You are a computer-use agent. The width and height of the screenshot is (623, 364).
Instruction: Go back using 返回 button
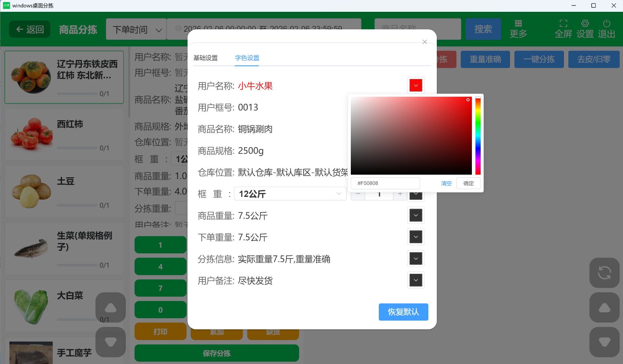pyautogui.click(x=30, y=29)
